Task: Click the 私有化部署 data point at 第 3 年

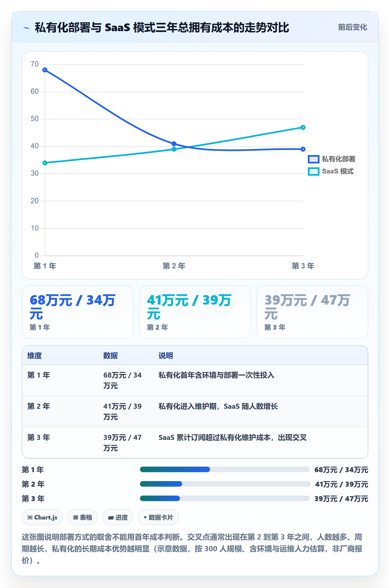Action: click(x=303, y=149)
